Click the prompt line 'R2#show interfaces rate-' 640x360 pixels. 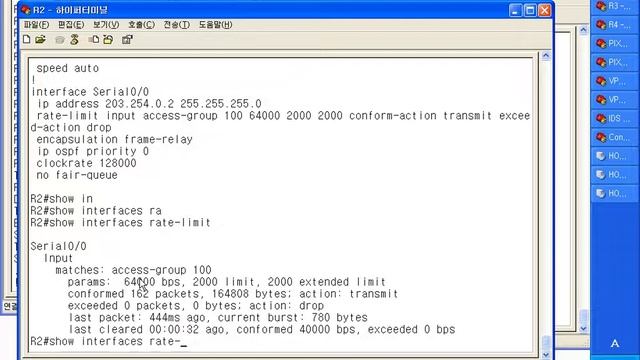(x=108, y=341)
